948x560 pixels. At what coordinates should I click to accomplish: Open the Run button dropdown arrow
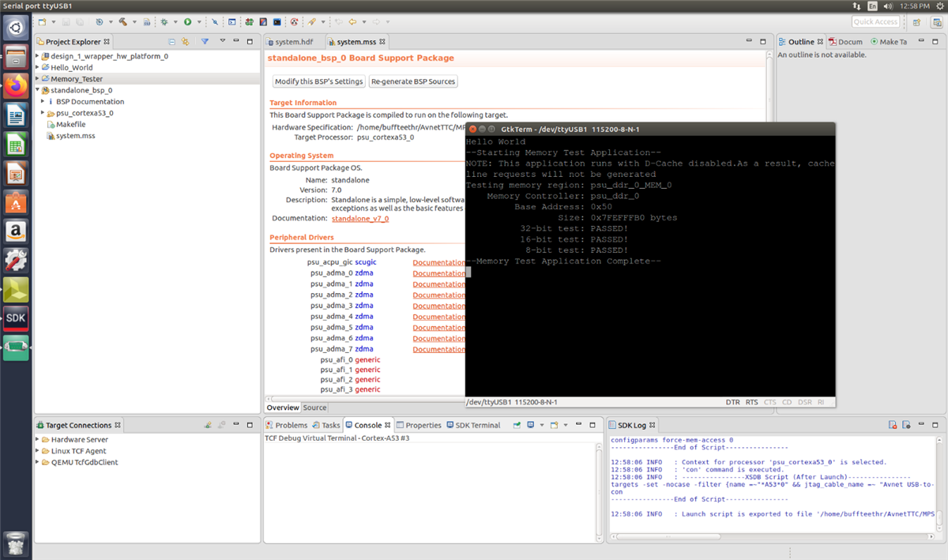(198, 22)
